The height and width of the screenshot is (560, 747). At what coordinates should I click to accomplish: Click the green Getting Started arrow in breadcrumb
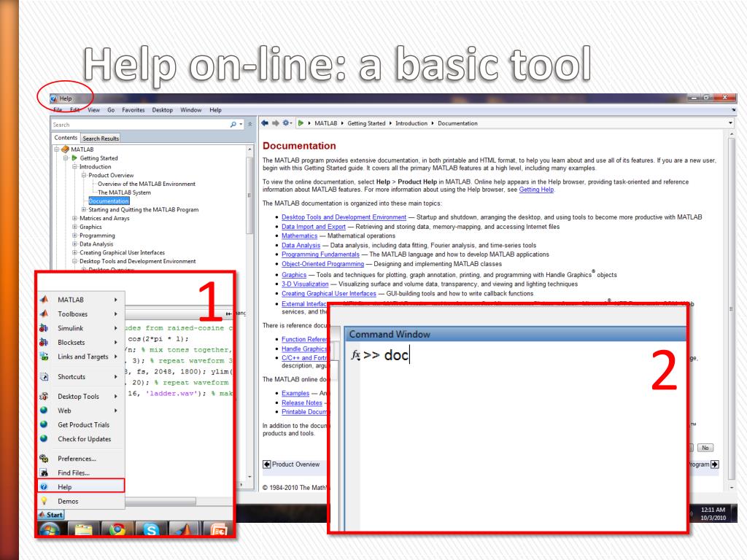301,122
